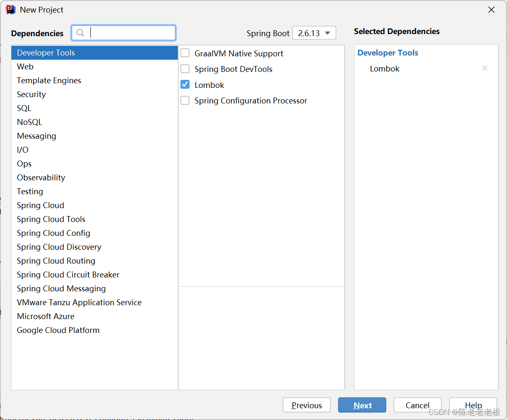507x420 pixels.
Task: Select the Security category
Action: [x=95, y=94]
